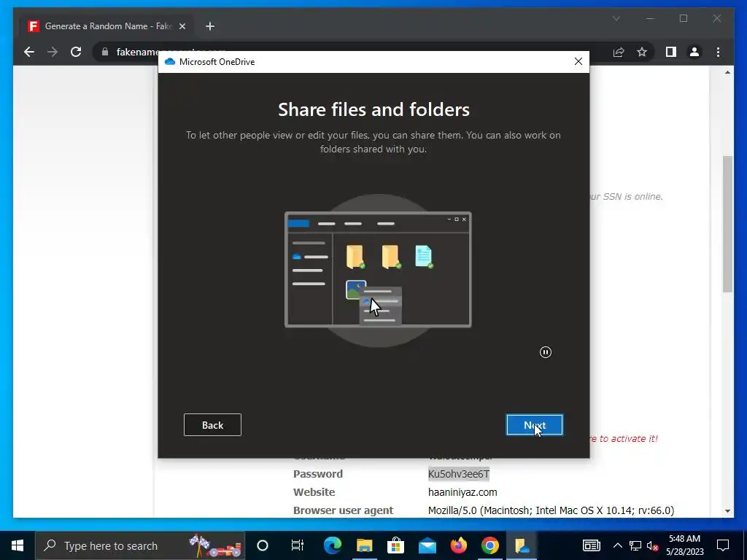This screenshot has width=747, height=560.
Task: Maximize the Chrome window
Action: (684, 19)
